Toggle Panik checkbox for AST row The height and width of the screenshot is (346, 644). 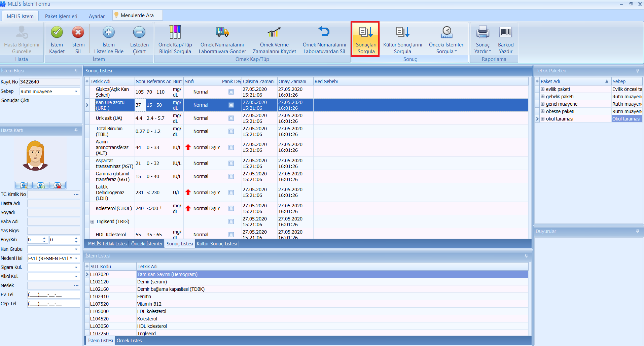231,163
